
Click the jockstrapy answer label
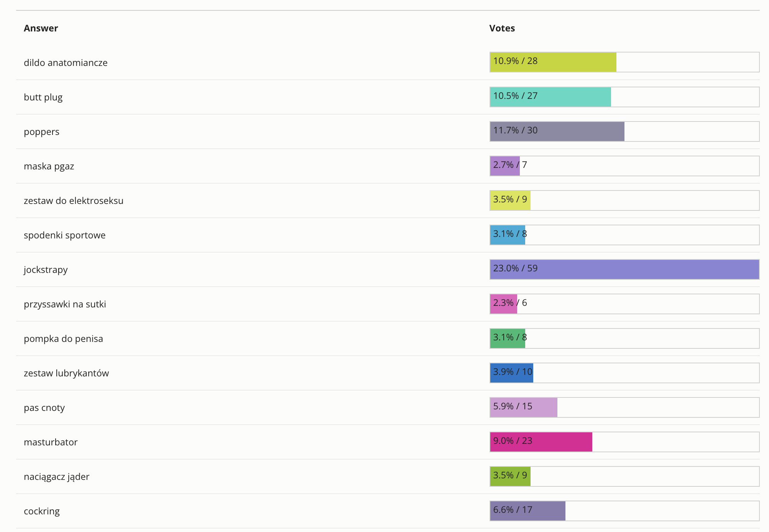tap(46, 270)
